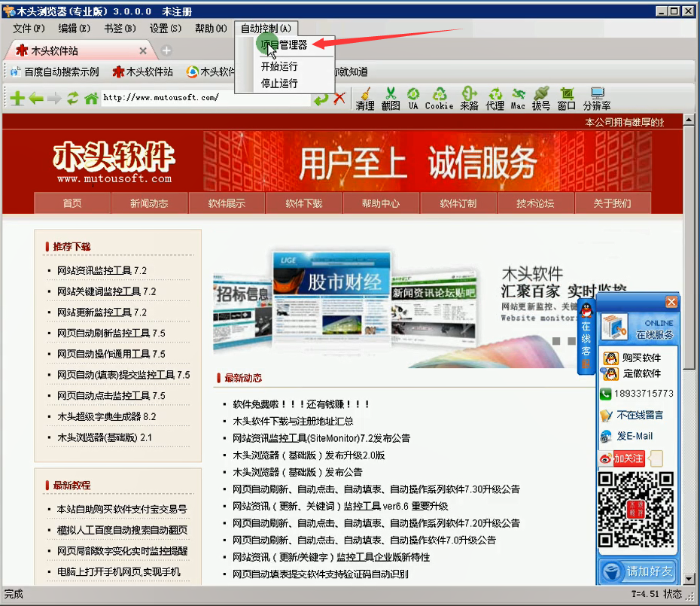Click the 拨号 dial-up plug icon
This screenshot has width=700, height=606.
541,99
